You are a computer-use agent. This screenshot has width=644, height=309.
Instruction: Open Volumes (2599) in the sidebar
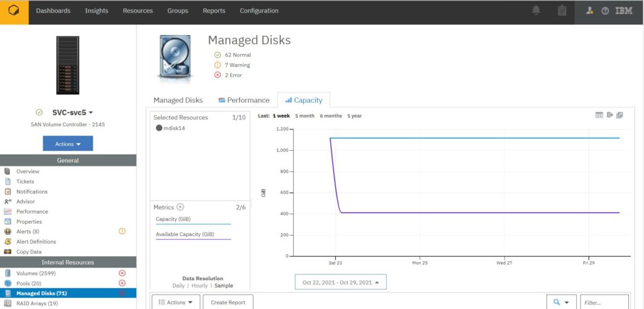pyautogui.click(x=36, y=273)
